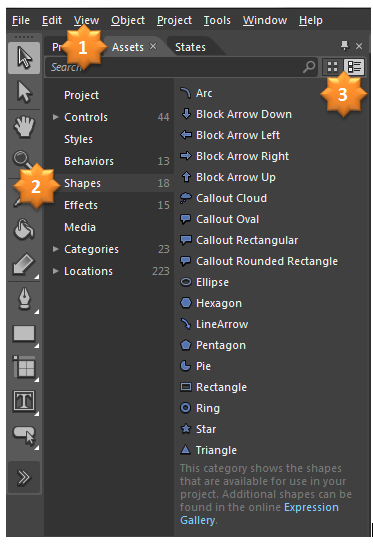Select the Button control tool
Screen dimensions: 373x547
pos(24,435)
